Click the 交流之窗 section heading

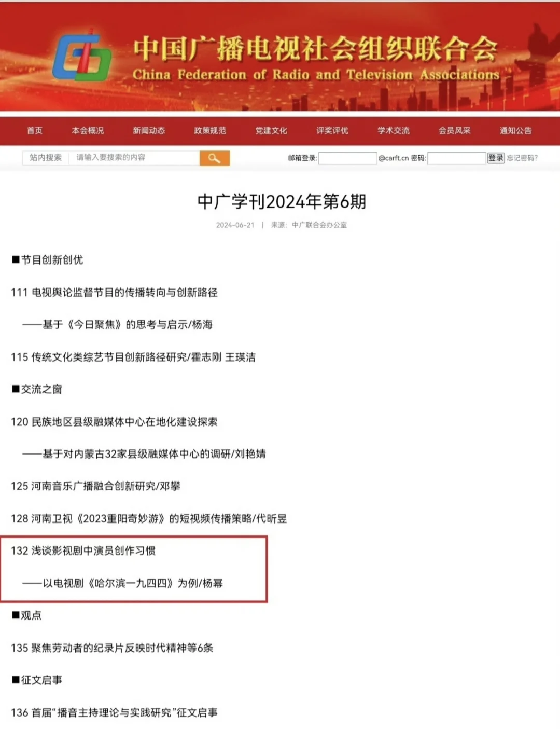click(x=37, y=389)
